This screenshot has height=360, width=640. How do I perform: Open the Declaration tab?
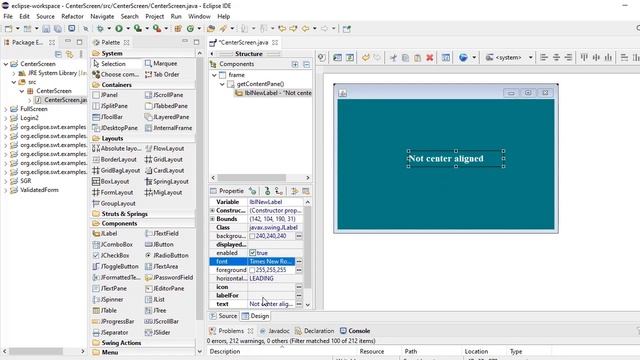coord(314,331)
